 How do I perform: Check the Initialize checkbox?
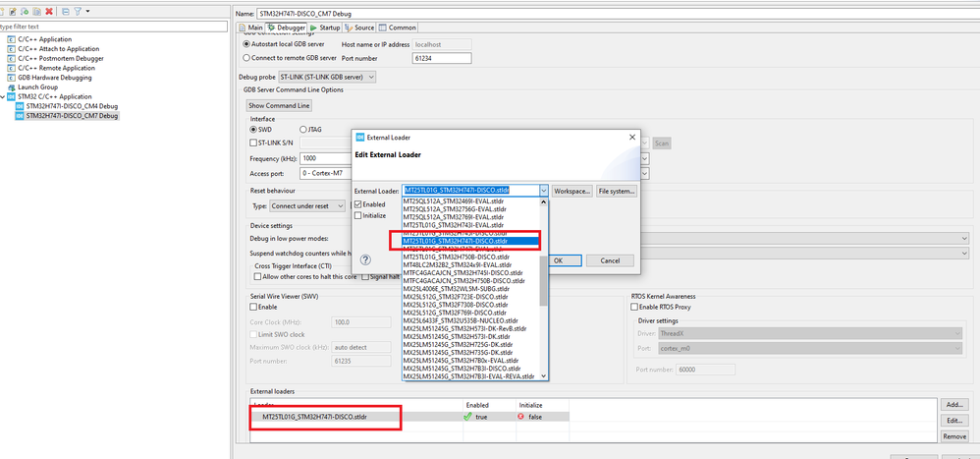(x=358, y=216)
